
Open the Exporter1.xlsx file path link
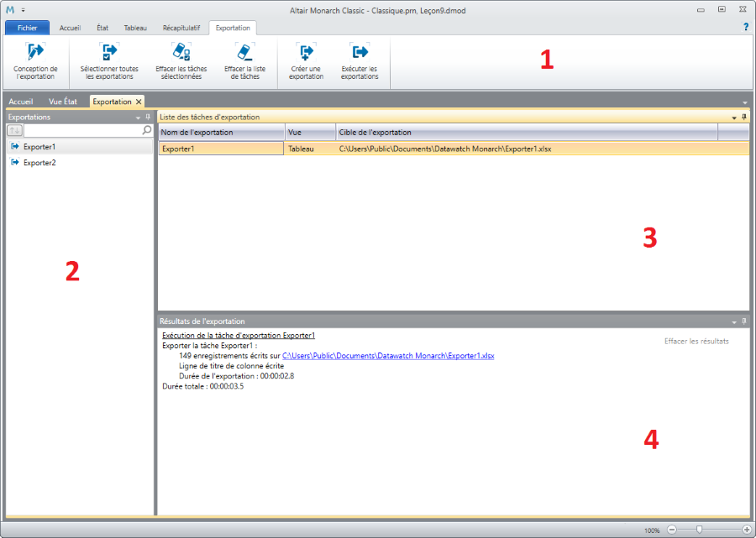click(x=388, y=356)
